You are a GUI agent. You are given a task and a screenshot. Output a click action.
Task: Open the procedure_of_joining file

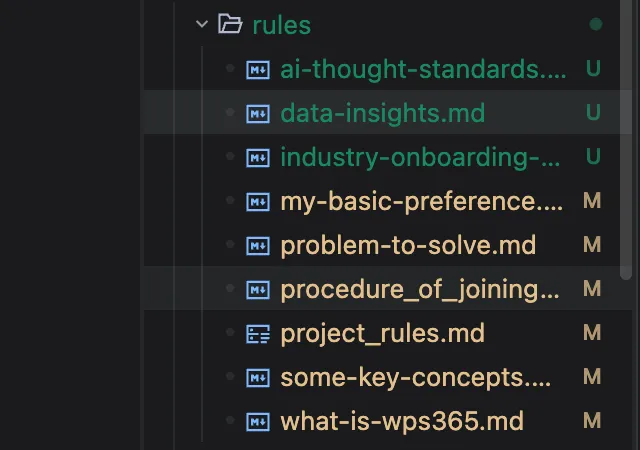[x=420, y=289]
